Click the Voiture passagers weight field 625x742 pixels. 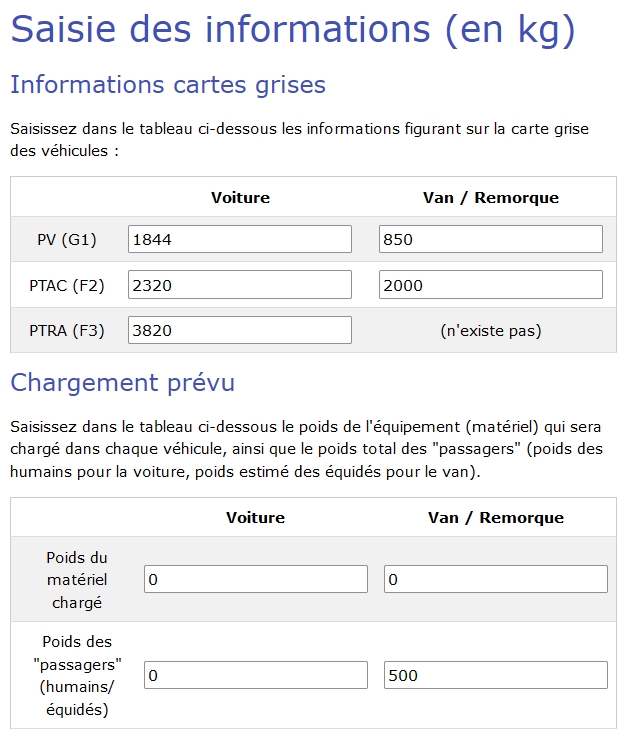tap(256, 675)
